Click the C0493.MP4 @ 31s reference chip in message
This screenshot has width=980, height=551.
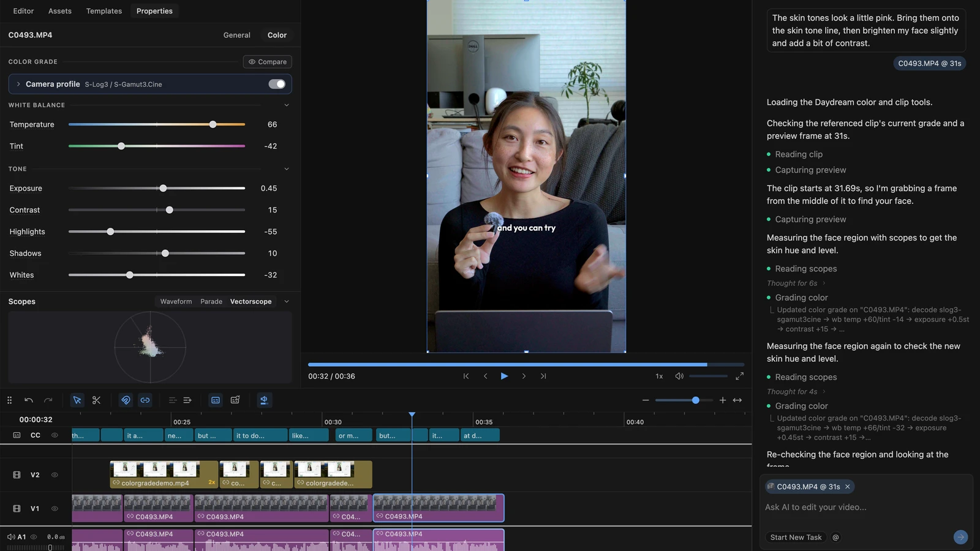click(929, 63)
